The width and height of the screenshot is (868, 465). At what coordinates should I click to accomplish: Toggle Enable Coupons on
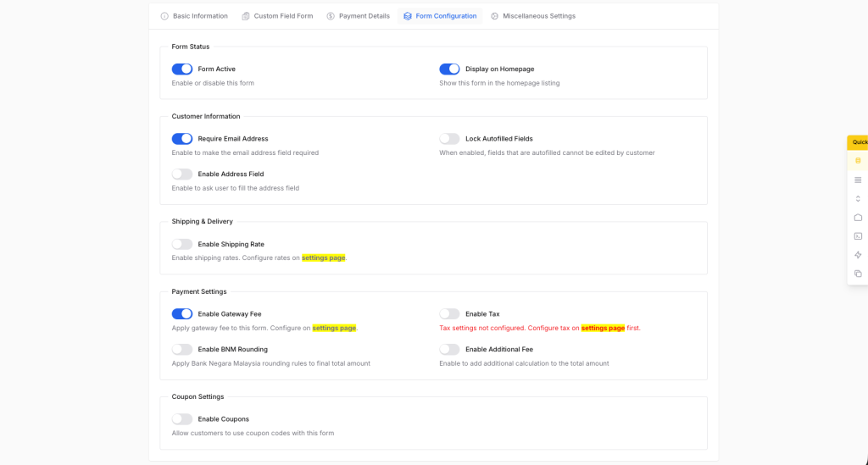pyautogui.click(x=182, y=419)
